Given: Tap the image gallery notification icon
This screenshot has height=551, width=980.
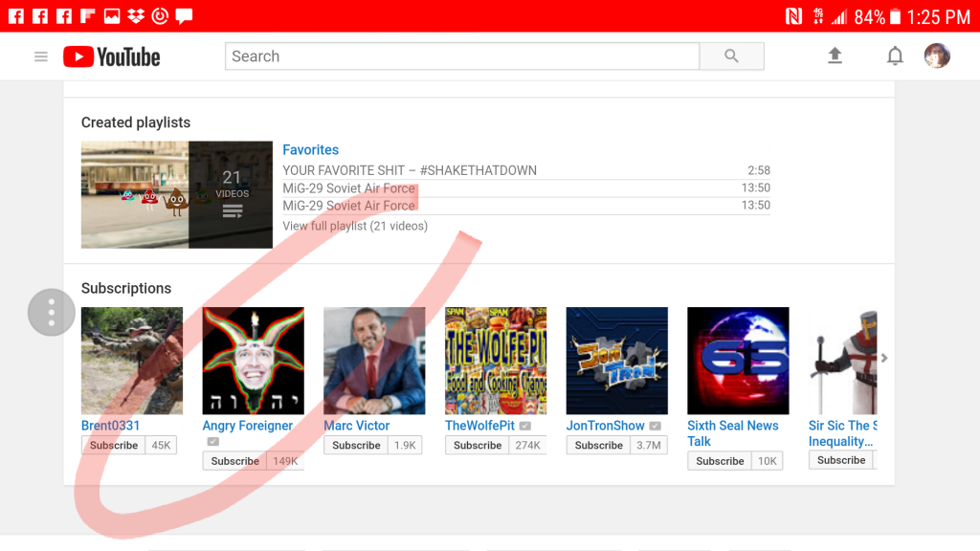Looking at the screenshot, I should coord(112,15).
